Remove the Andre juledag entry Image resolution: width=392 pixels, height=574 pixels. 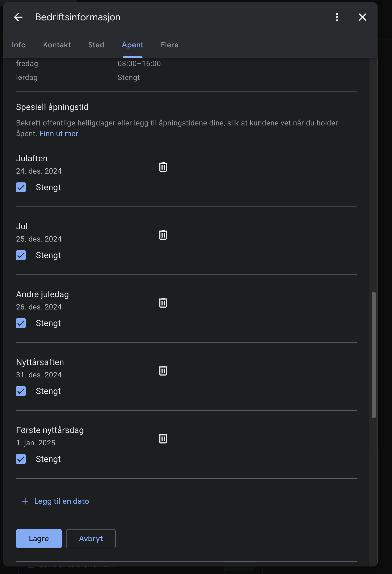pyautogui.click(x=163, y=303)
